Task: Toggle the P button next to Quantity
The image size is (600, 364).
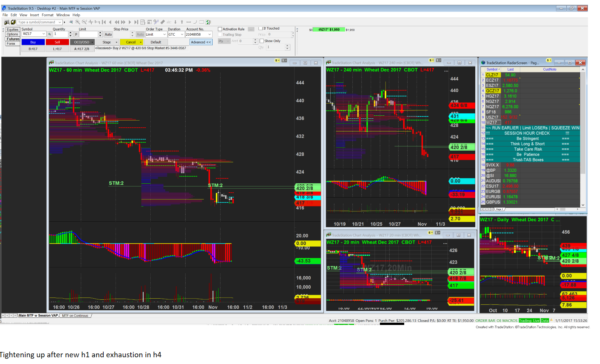Action: coord(76,35)
